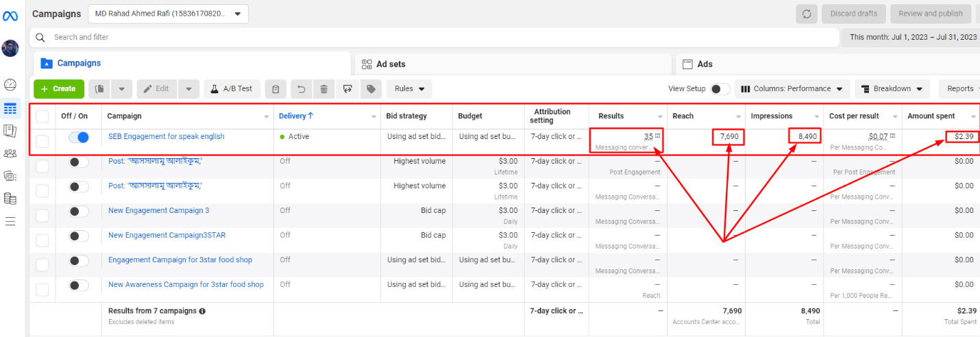Expand the Columns: Performance dropdown
Image resolution: width=980 pixels, height=337 pixels.
click(x=792, y=89)
